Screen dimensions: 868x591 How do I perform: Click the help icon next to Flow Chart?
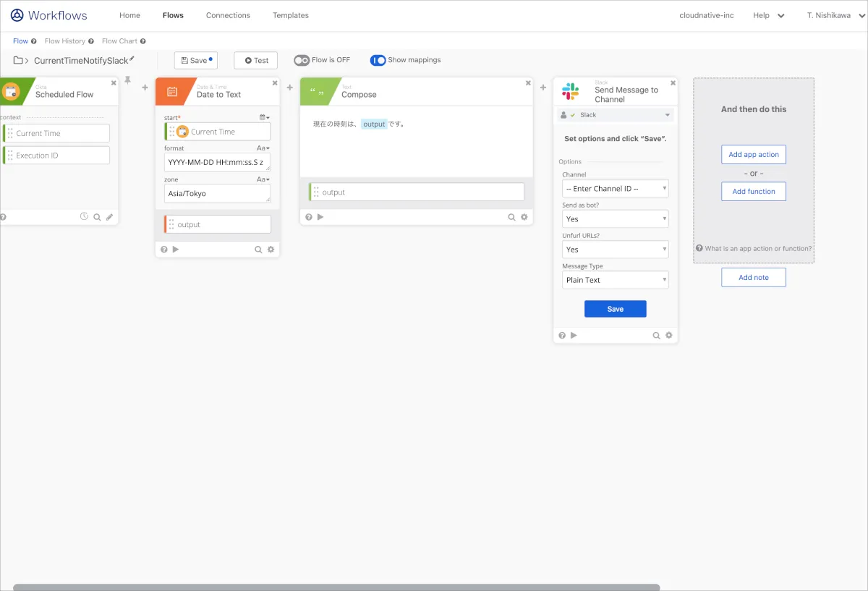[143, 41]
